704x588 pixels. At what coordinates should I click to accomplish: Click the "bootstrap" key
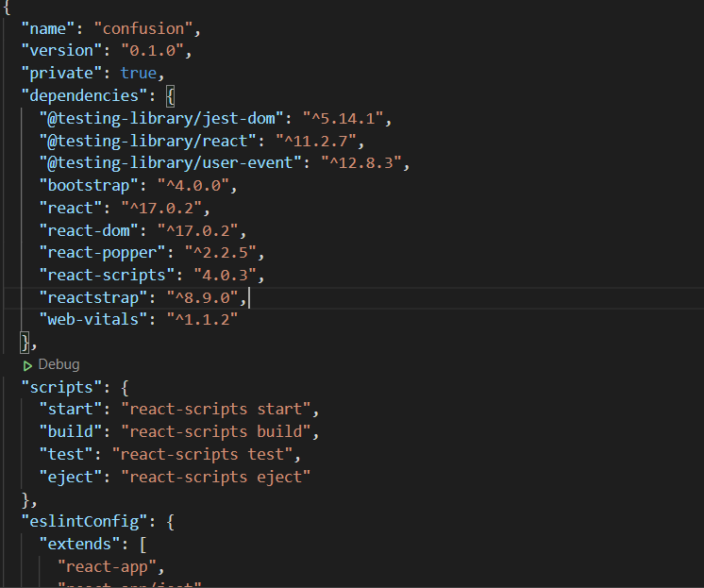(89, 185)
